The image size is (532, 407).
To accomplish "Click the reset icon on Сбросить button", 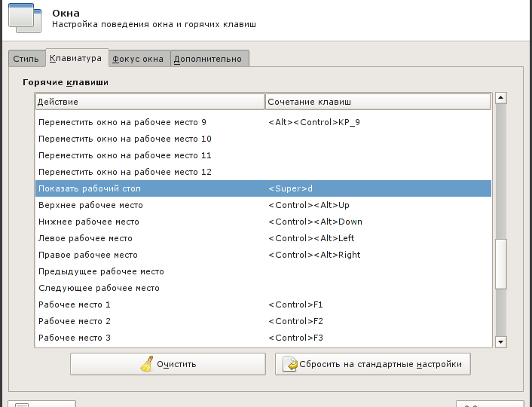I will point(289,364).
